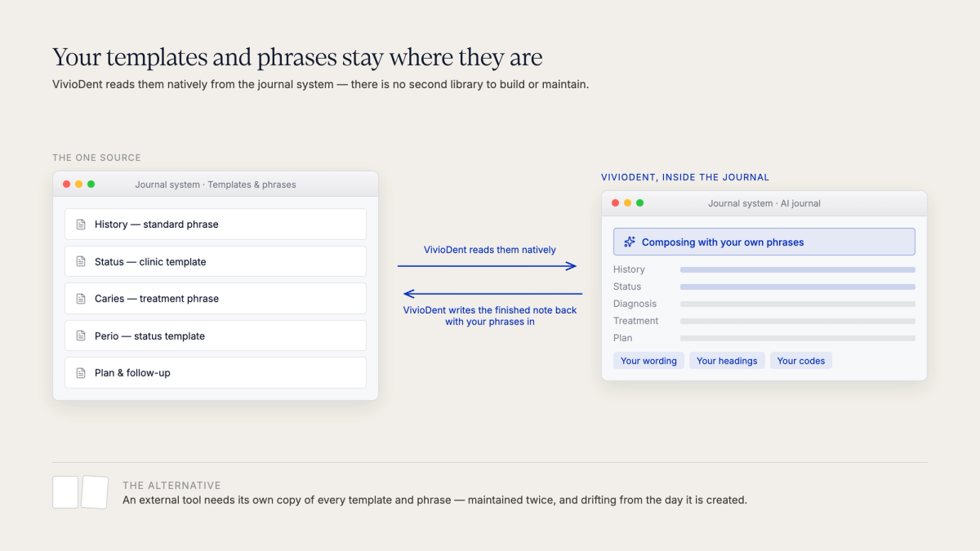Click the Plan placeholder bar in AI journal

tap(798, 338)
